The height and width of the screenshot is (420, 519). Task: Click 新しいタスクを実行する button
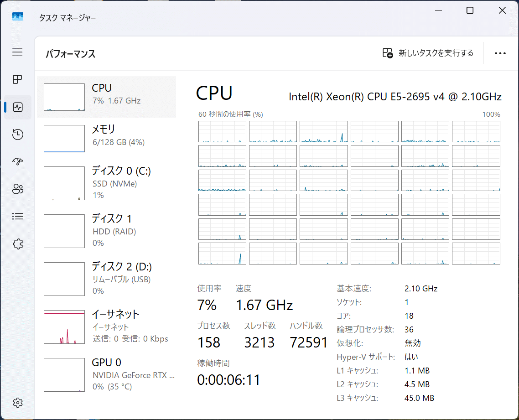coord(427,53)
